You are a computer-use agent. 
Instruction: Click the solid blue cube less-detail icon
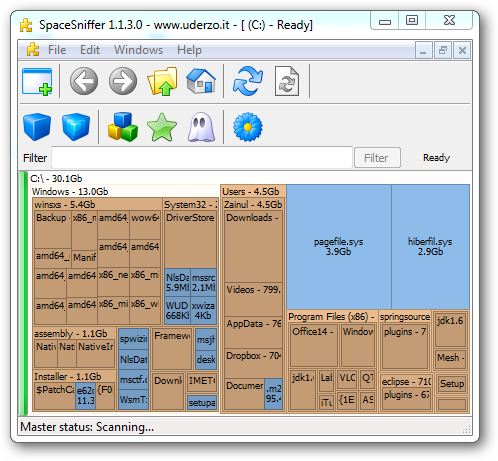37,127
